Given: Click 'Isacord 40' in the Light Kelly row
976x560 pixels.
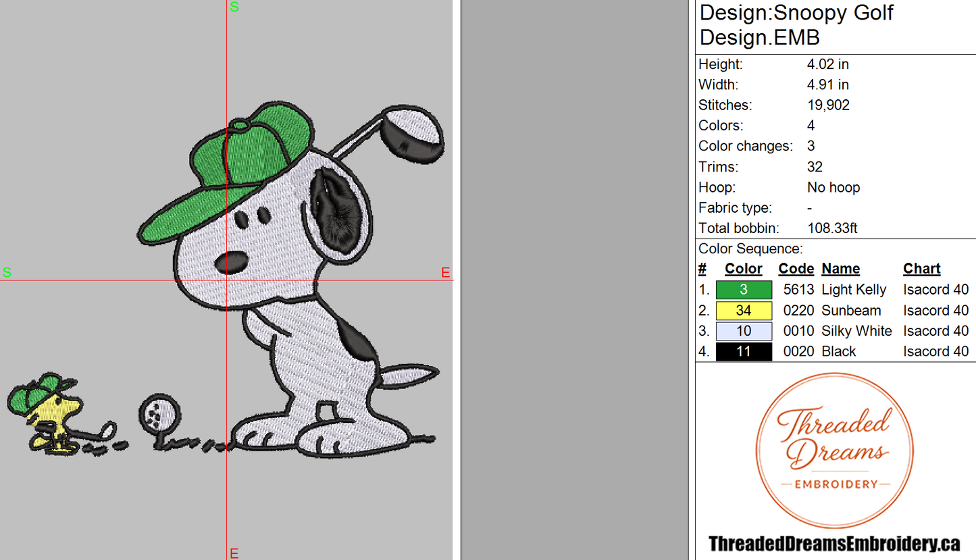Looking at the screenshot, I should (x=935, y=290).
